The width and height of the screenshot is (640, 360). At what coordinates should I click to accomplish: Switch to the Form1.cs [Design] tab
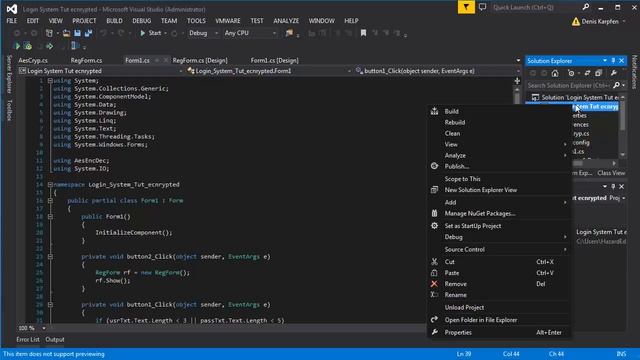275,60
